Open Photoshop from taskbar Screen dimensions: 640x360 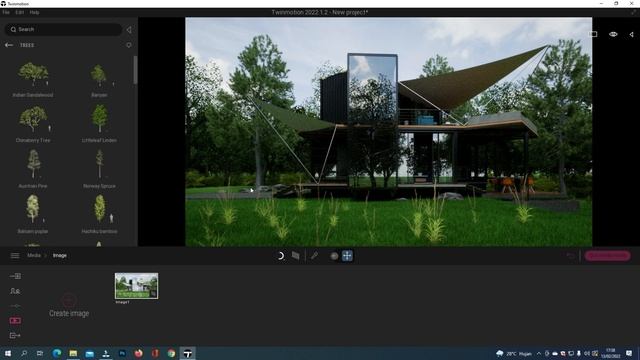(122, 353)
